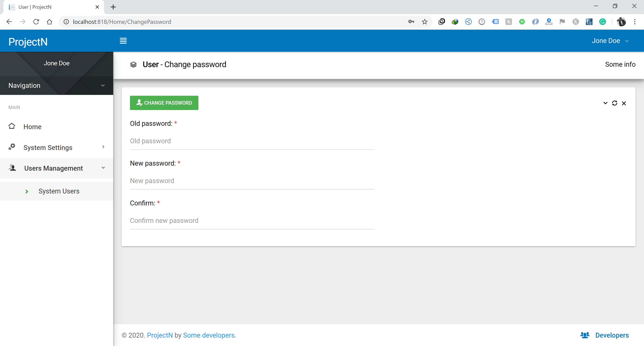Click the Grammarly extension icon
Image resolution: width=644 pixels, height=346 pixels.
pyautogui.click(x=603, y=22)
